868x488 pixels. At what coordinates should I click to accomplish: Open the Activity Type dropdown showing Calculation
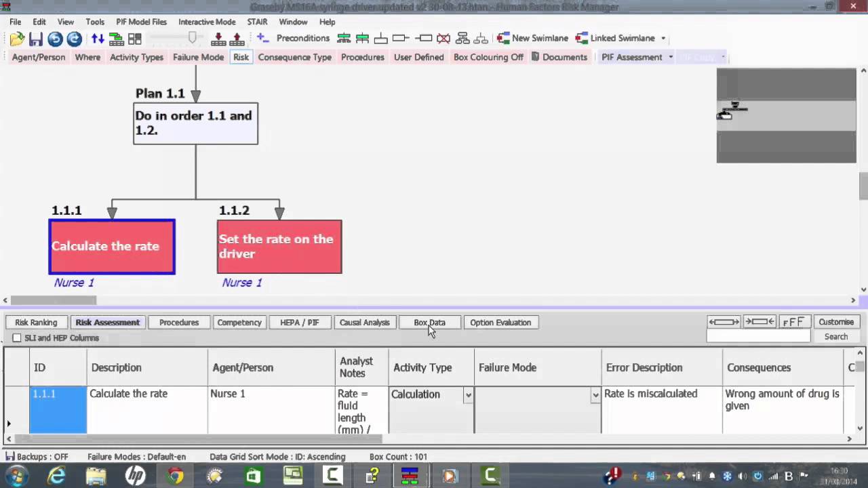click(468, 394)
